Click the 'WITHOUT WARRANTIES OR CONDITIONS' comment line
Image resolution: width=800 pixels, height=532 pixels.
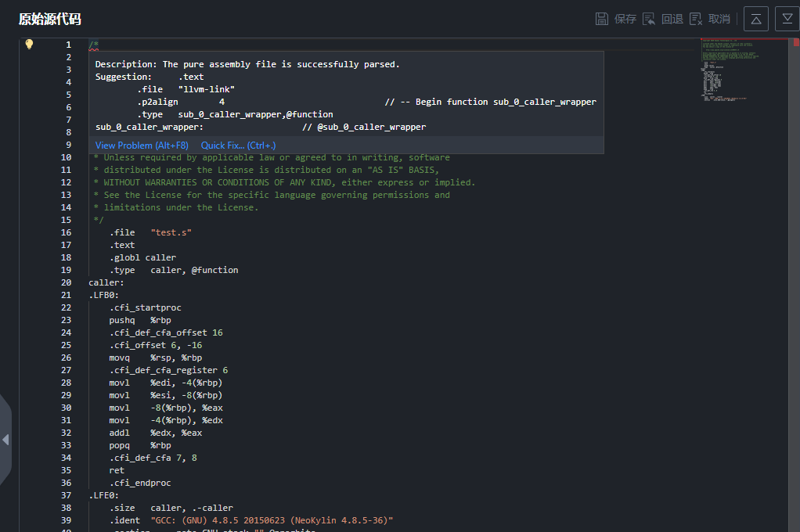pos(285,182)
